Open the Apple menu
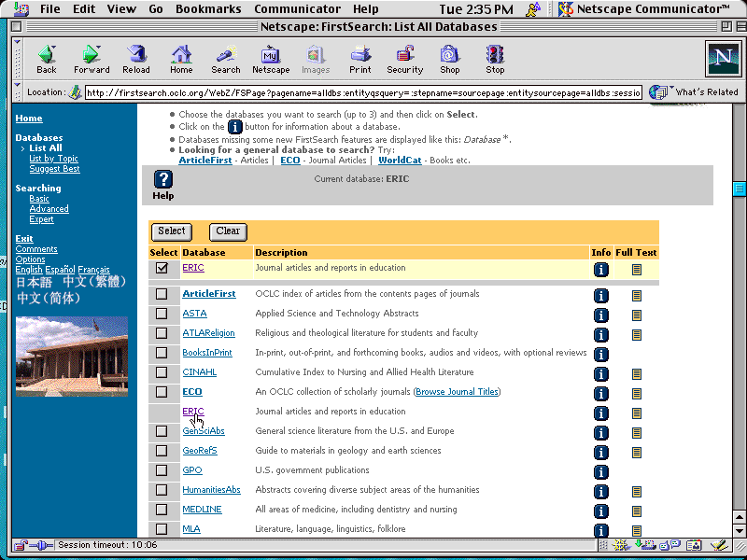747x560 pixels. pyautogui.click(x=20, y=9)
